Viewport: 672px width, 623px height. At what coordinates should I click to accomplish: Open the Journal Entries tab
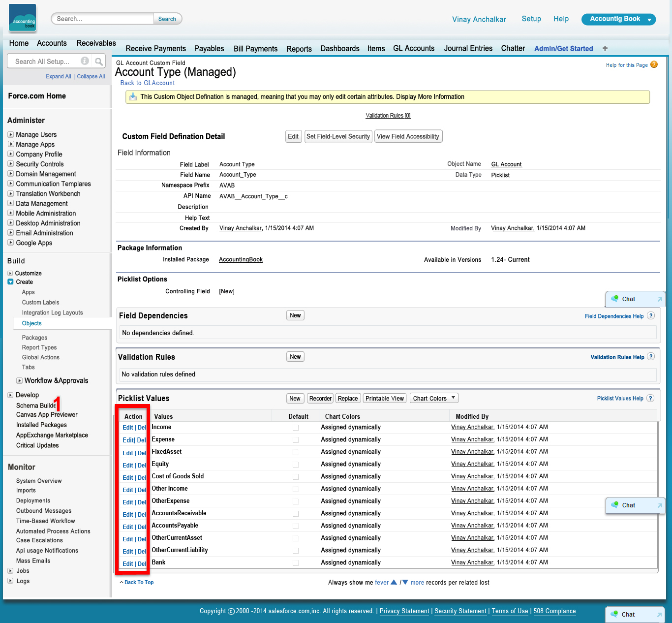[468, 48]
